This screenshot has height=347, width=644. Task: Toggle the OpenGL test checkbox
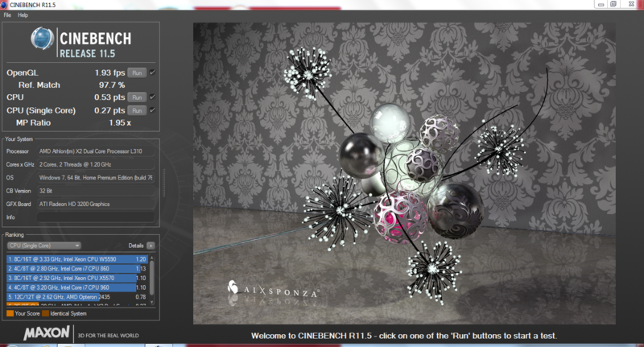(152, 72)
